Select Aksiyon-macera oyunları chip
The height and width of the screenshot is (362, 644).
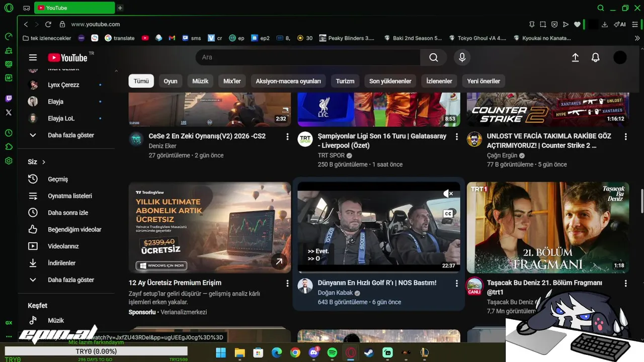[288, 81]
